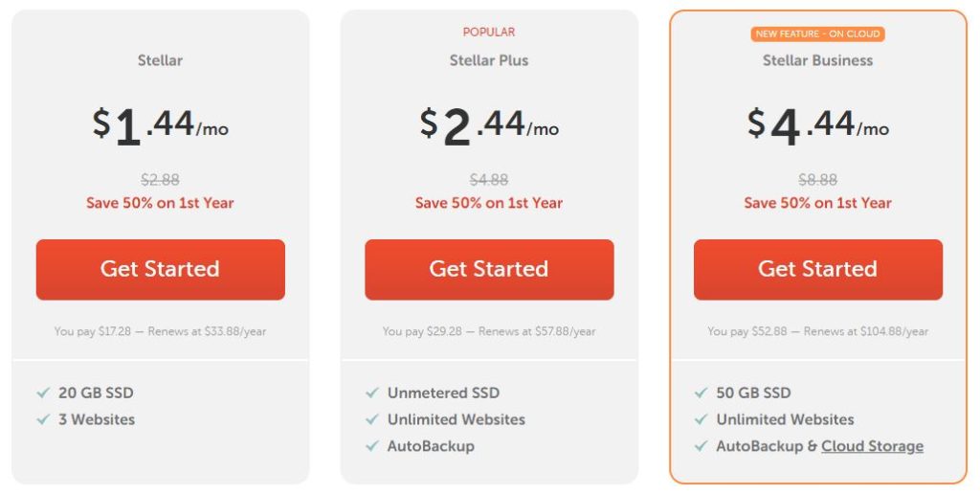Screen dimensions: 980x494
Task: Click the Stellar plan $1.44/mo price
Action: pyautogui.click(x=161, y=125)
